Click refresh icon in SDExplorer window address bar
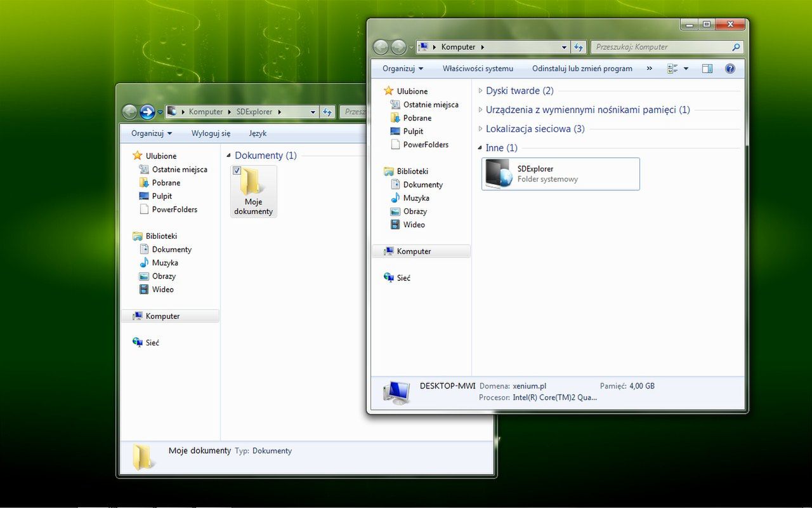 (327, 112)
